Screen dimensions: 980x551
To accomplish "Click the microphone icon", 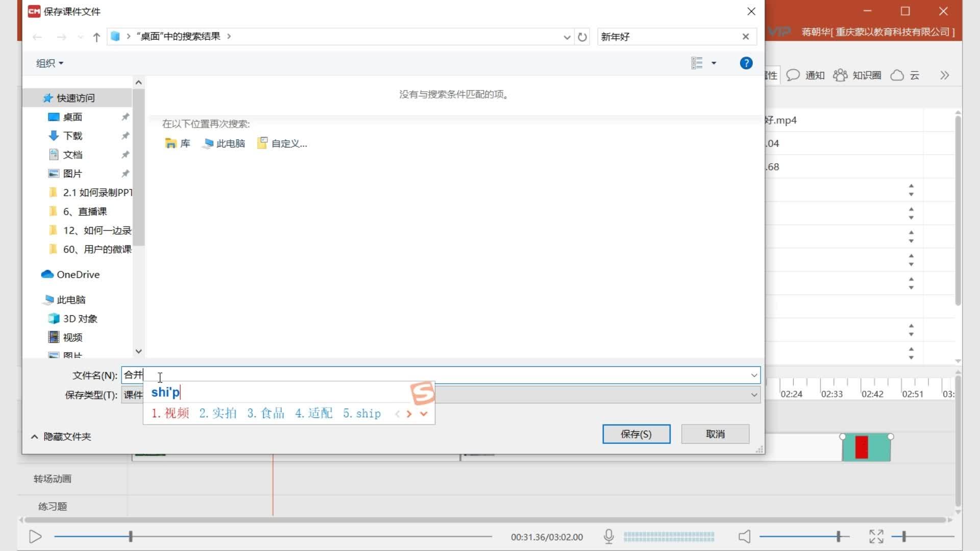I will [608, 536].
